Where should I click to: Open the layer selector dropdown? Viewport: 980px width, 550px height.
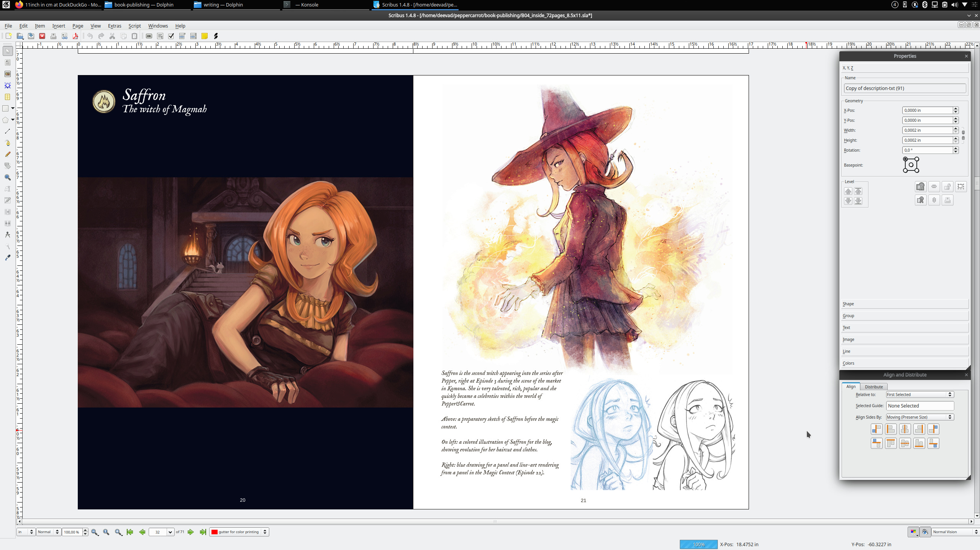tap(239, 532)
